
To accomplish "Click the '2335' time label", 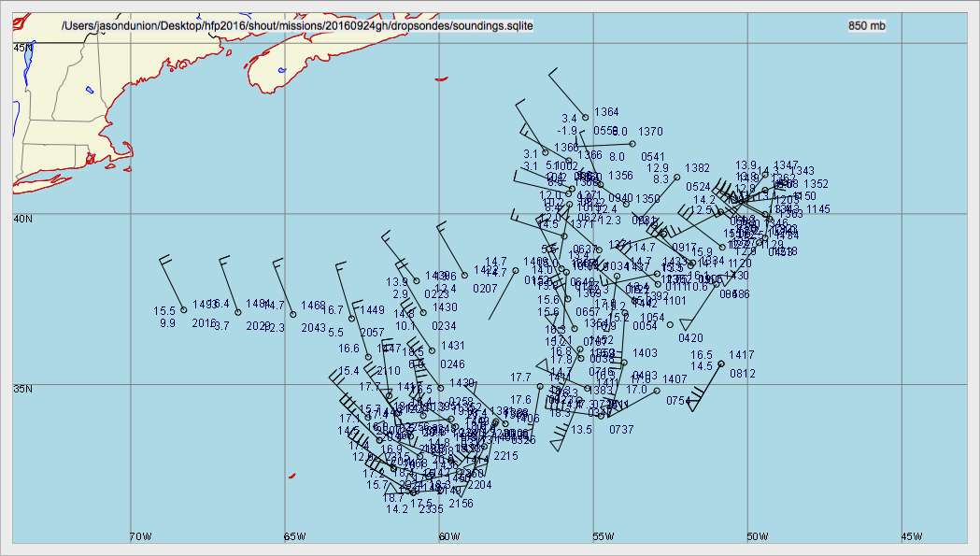I will click(x=432, y=509).
